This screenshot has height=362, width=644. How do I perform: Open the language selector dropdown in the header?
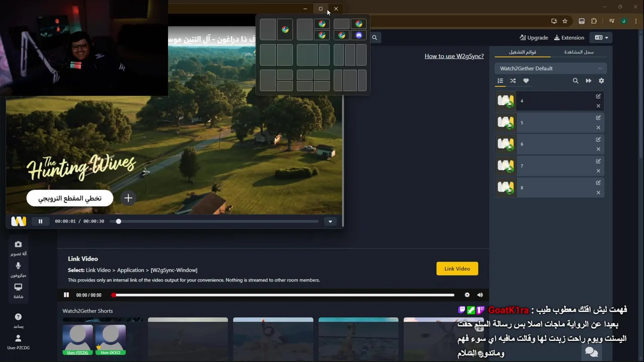(x=602, y=38)
